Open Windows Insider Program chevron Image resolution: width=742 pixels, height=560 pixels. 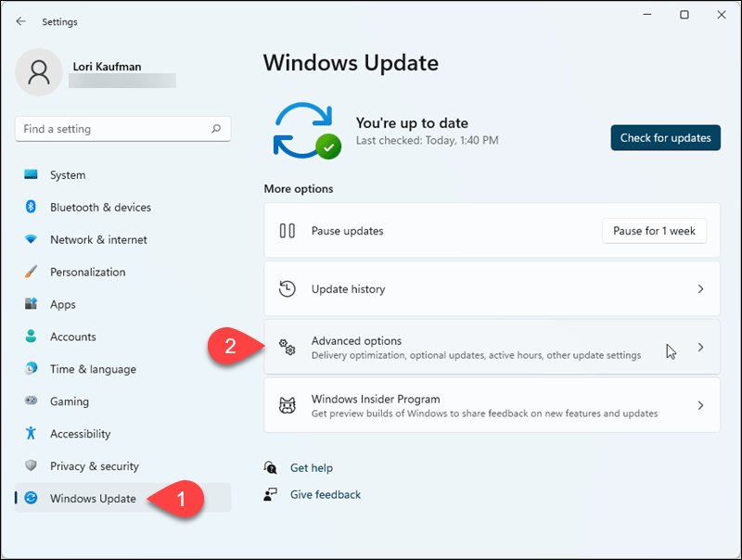tap(701, 405)
